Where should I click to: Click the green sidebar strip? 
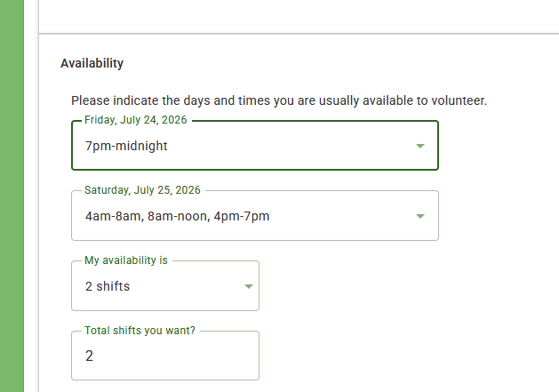coord(12,196)
